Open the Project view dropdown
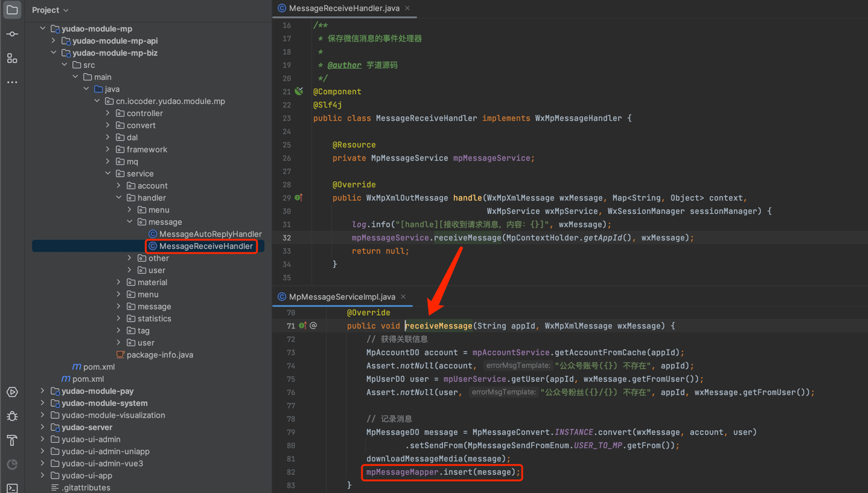The width and height of the screenshot is (868, 493). [50, 10]
